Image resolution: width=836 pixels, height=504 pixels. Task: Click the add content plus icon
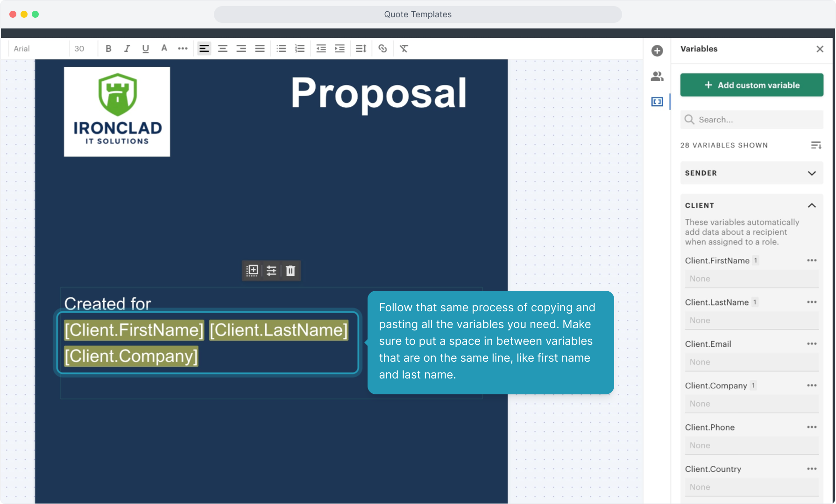[x=657, y=51]
